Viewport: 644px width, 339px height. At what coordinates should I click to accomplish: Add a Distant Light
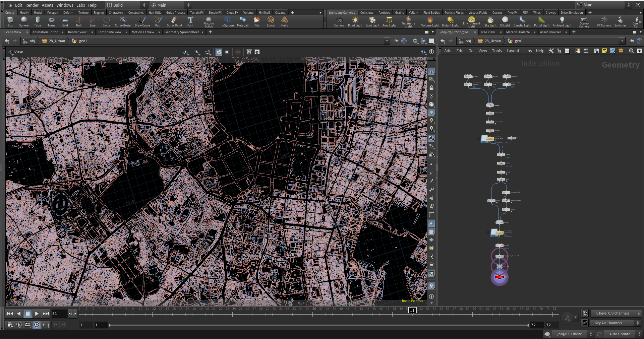[x=450, y=22]
